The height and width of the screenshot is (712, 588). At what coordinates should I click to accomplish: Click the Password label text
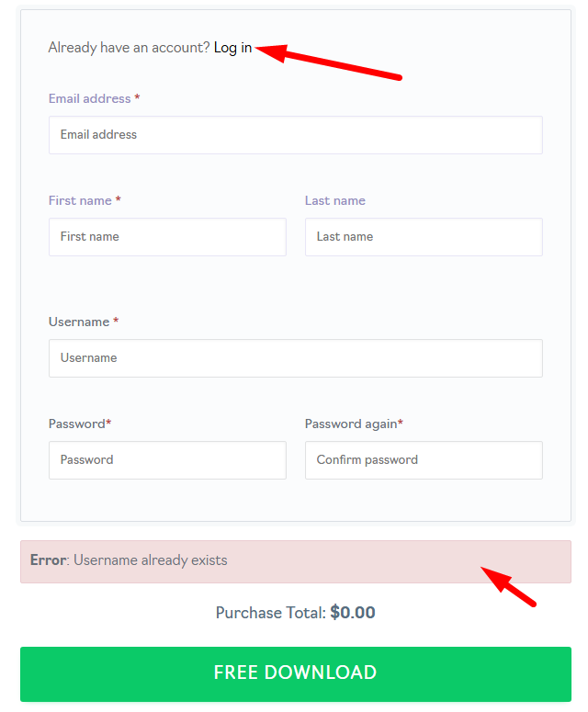(77, 424)
